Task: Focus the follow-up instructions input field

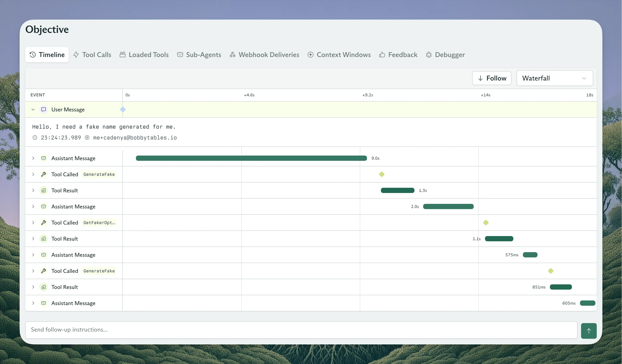Action: 301,330
